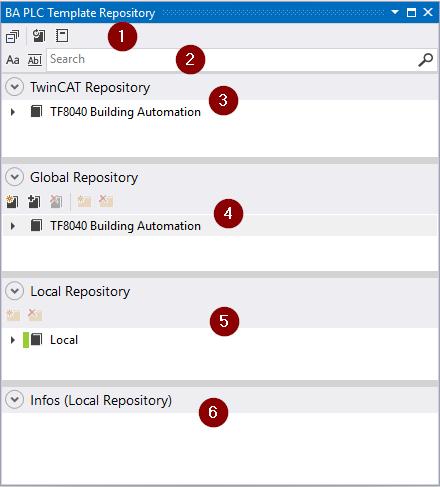Click the template page icon in the top toolbar
Screen dimensions: 440x487
pos(62,36)
